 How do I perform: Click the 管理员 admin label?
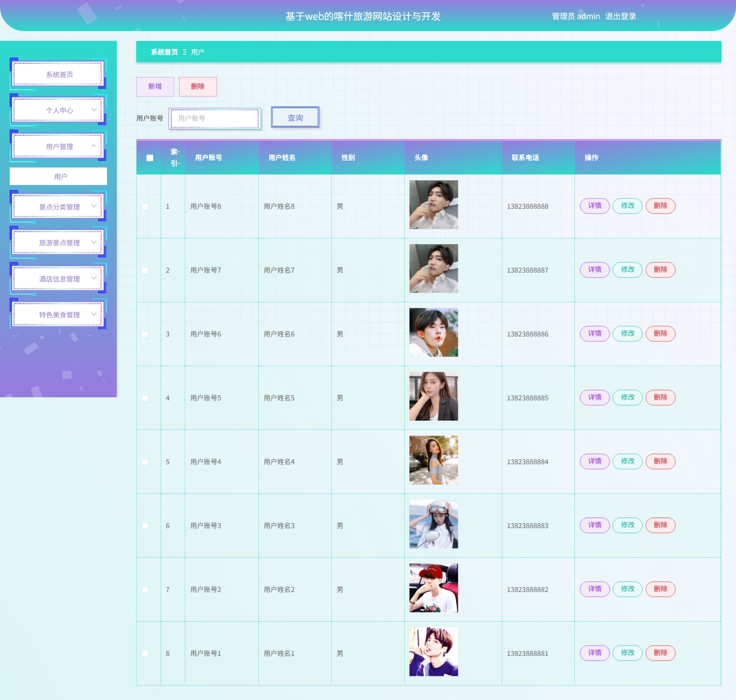[576, 16]
